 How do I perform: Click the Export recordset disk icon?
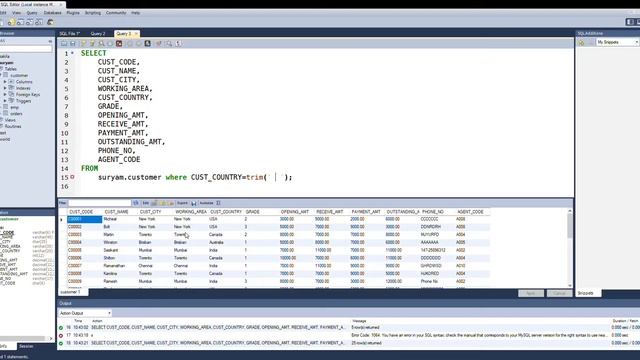point(193,203)
